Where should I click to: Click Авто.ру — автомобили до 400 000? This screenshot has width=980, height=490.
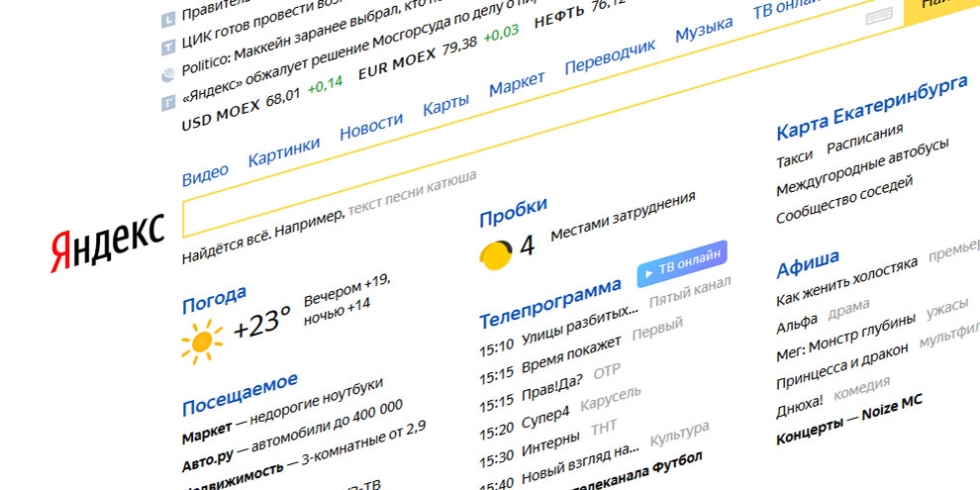[292, 437]
